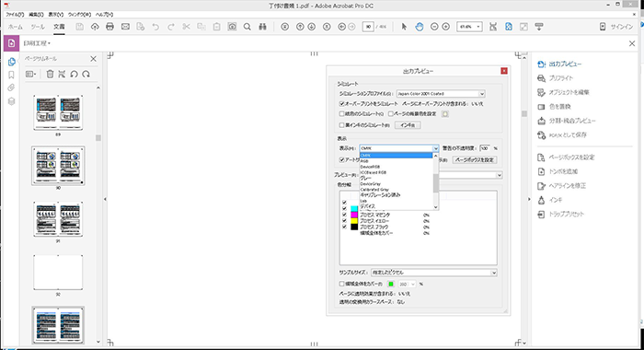Image resolution: width=644 pixels, height=350 pixels.
Task: Click the page background color swatch
Action: pyautogui.click(x=444, y=114)
